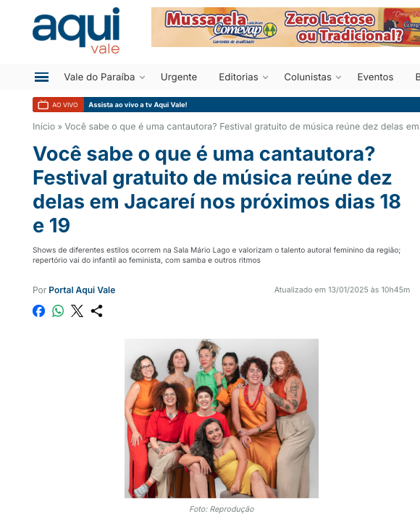Click the Início breadcrumb link
420x519 pixels.
click(43, 127)
